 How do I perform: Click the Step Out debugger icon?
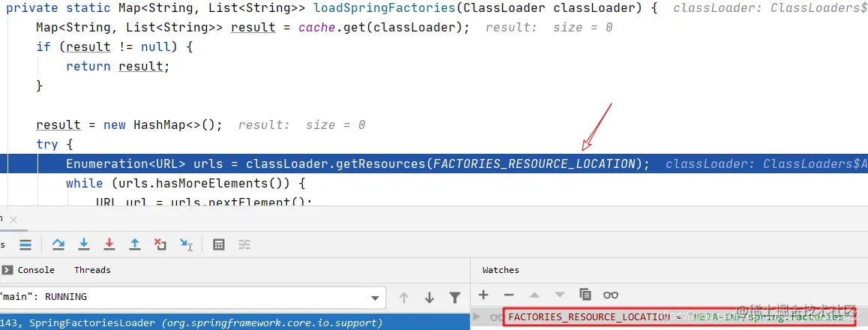(x=134, y=244)
